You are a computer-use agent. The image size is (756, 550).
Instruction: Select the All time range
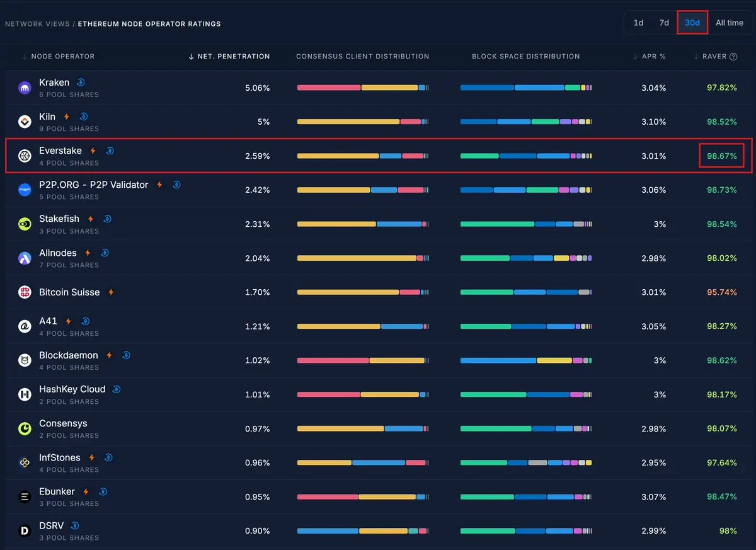(730, 23)
